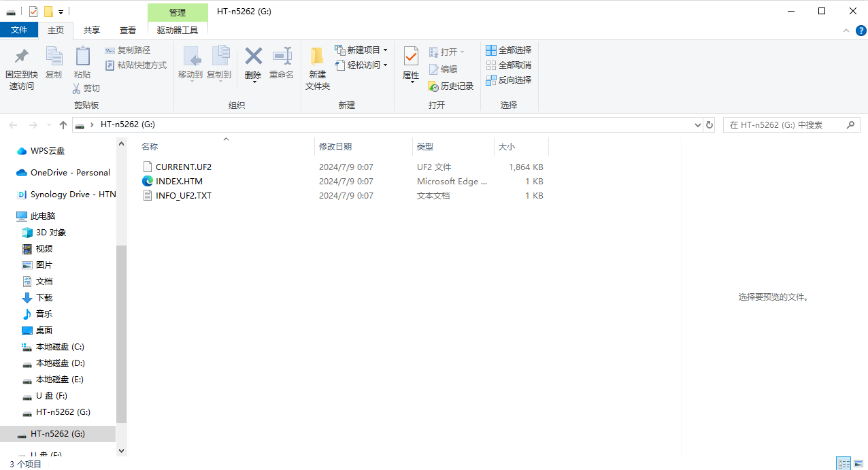Click the Pin to Quick Access icon
The width and height of the screenshot is (868, 470).
point(22,57)
